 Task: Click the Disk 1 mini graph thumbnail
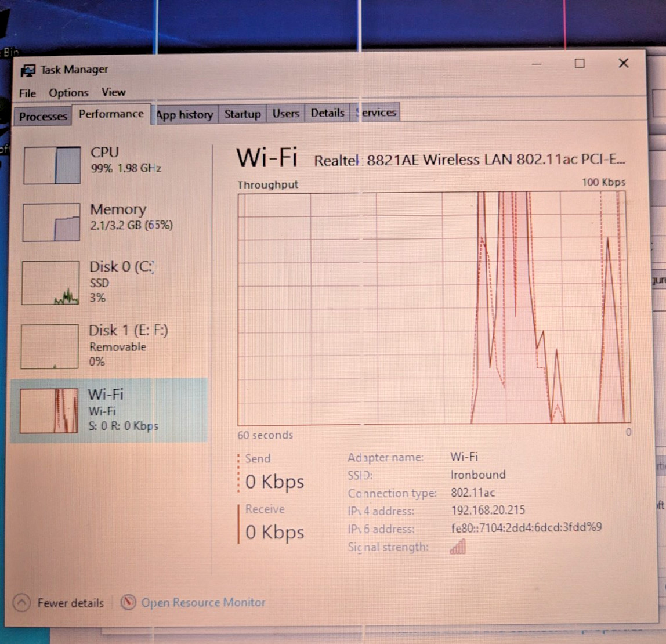(50, 346)
